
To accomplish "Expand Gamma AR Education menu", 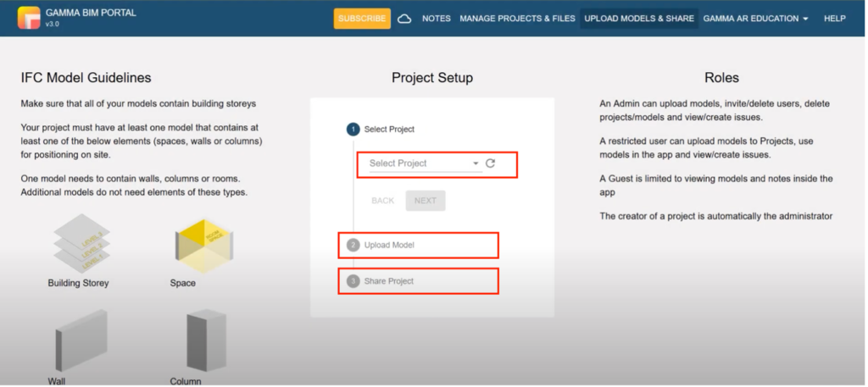I will tap(755, 19).
